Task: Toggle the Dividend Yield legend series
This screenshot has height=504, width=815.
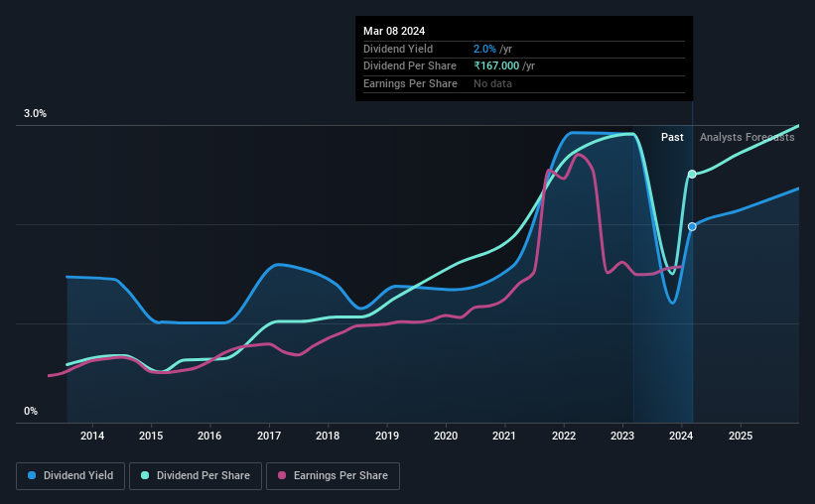Action: point(70,476)
